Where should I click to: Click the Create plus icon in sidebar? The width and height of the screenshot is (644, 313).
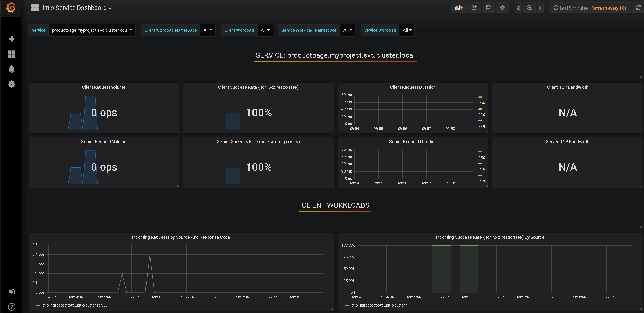pos(12,39)
